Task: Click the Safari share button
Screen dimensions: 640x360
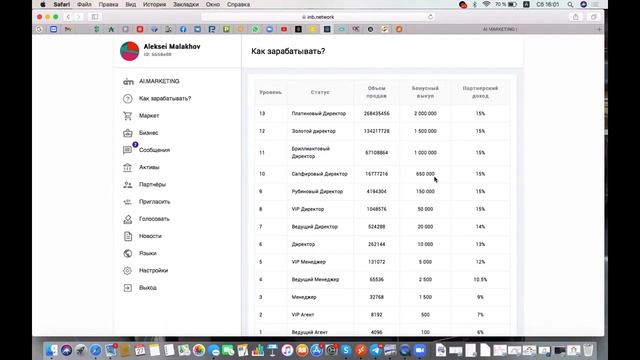Action: point(576,17)
